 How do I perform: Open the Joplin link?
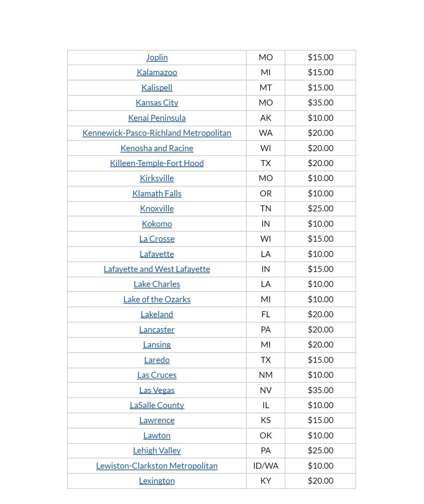pyautogui.click(x=157, y=57)
